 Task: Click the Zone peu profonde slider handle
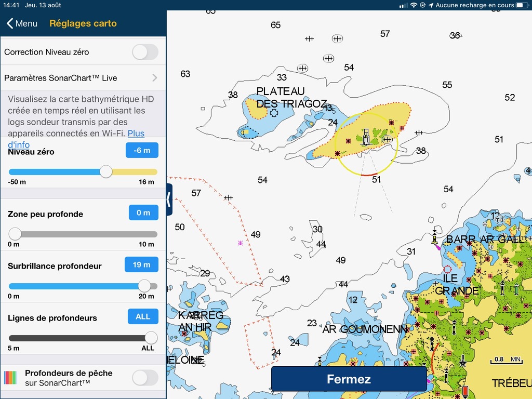15,234
